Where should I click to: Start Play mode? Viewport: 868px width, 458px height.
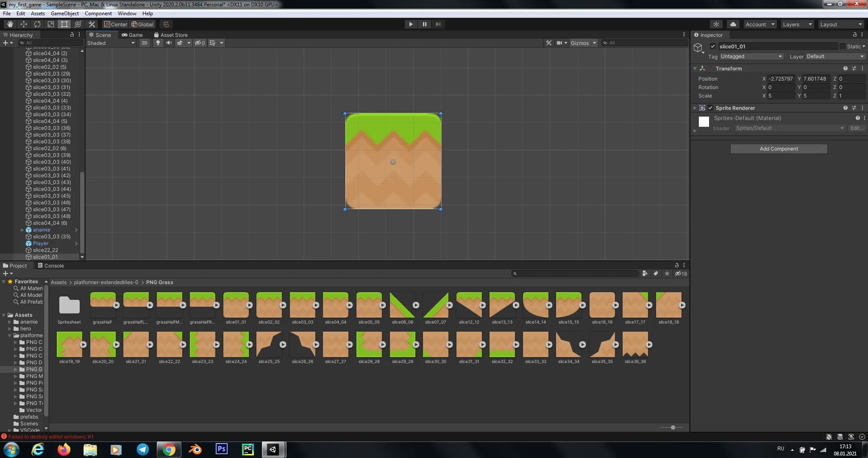(410, 24)
